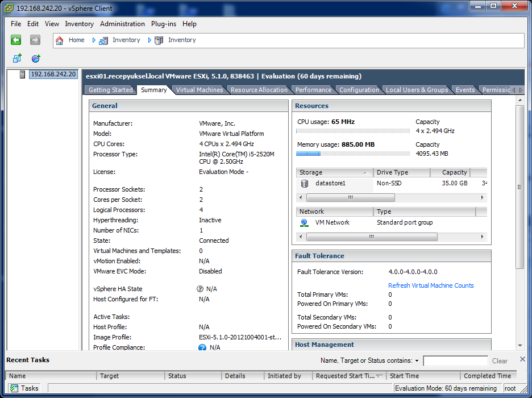Select 192.168.242.20 host in tree

53,74
